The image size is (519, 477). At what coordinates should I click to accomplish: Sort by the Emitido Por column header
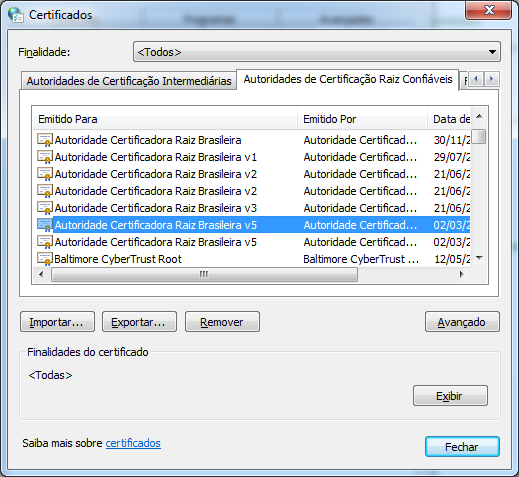[x=362, y=119]
